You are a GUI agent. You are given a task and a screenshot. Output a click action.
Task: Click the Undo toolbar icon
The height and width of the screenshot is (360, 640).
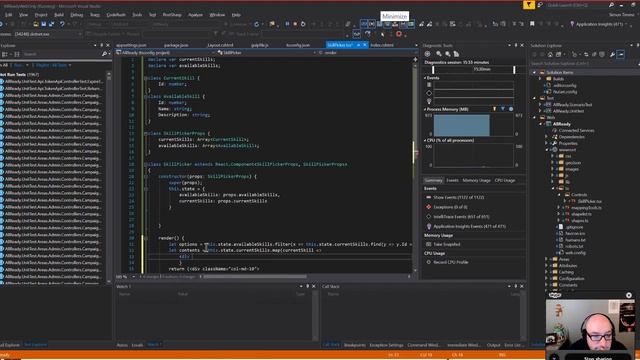click(x=62, y=24)
